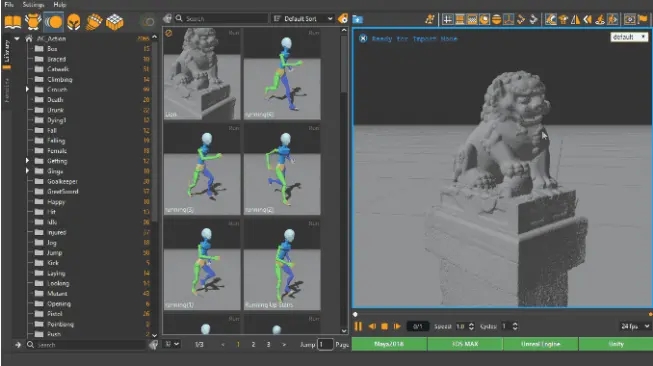Screen dimensions: 653x366
Task: Click the blue upload folder icon
Action: [x=358, y=19]
